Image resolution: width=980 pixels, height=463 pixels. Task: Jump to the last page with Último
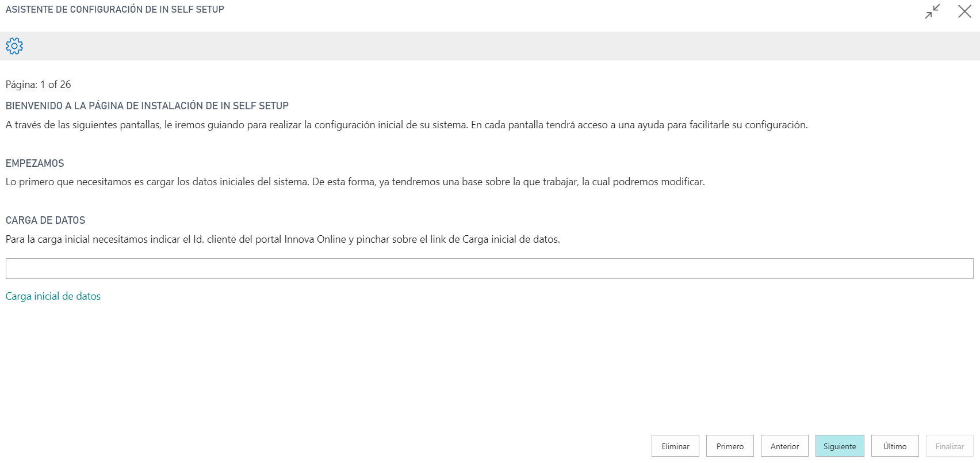895,446
